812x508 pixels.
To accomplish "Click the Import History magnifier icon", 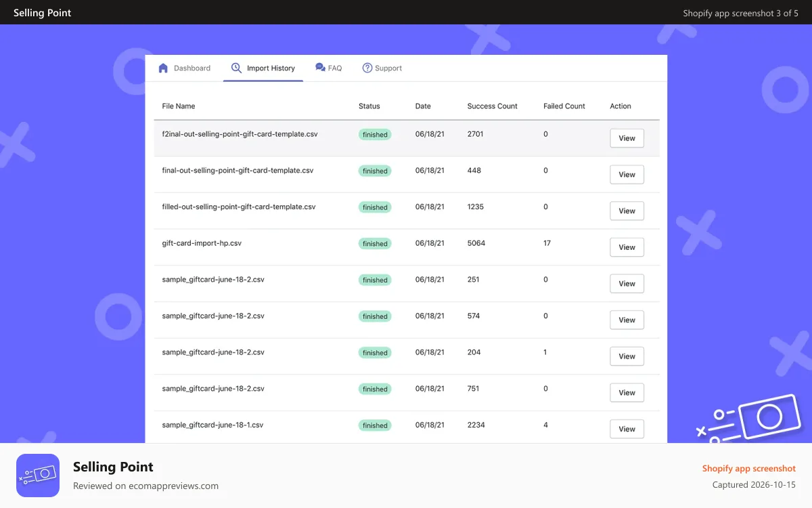I will (x=236, y=68).
